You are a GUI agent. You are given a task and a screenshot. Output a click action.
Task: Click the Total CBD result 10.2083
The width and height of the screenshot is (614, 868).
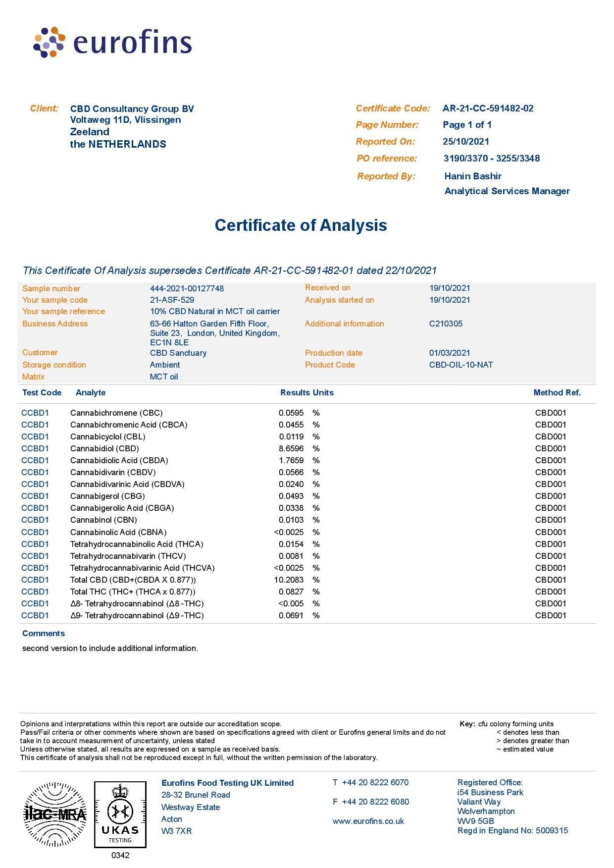289,580
